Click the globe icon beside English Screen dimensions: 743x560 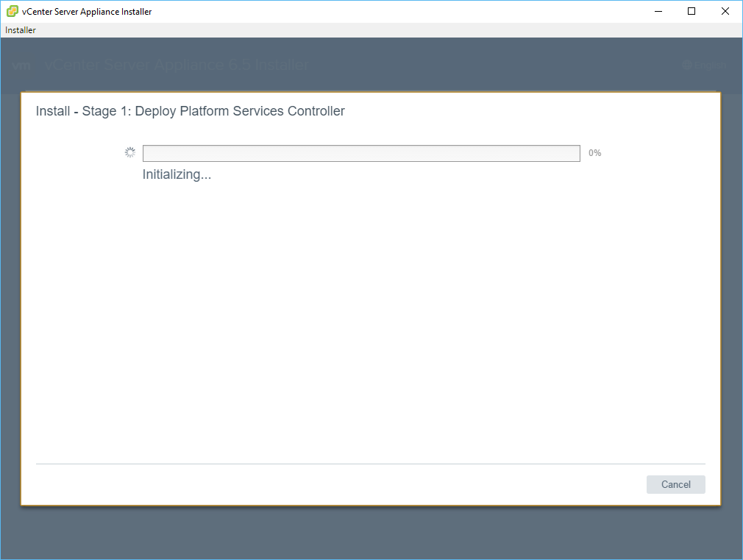click(687, 65)
